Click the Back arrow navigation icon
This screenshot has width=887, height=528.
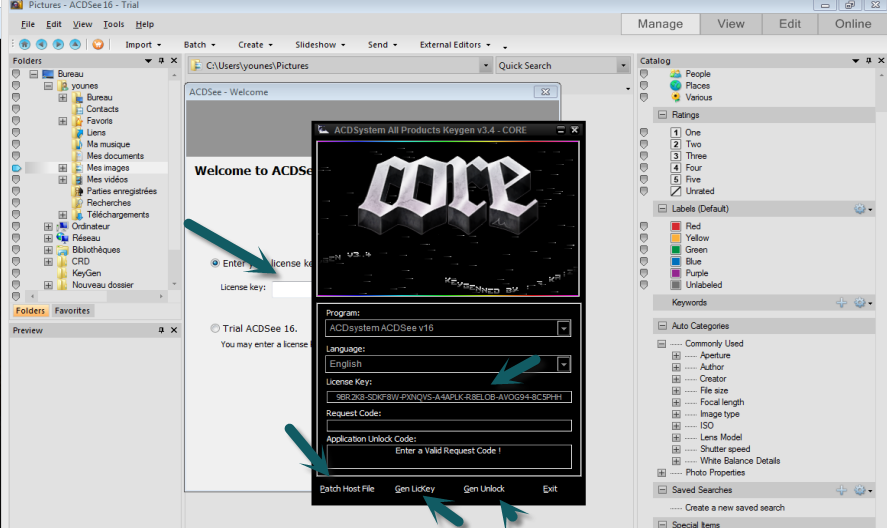(41, 44)
